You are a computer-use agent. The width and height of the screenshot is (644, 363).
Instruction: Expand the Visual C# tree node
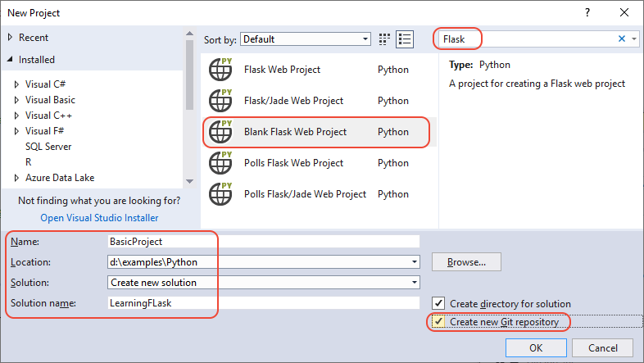pos(16,84)
